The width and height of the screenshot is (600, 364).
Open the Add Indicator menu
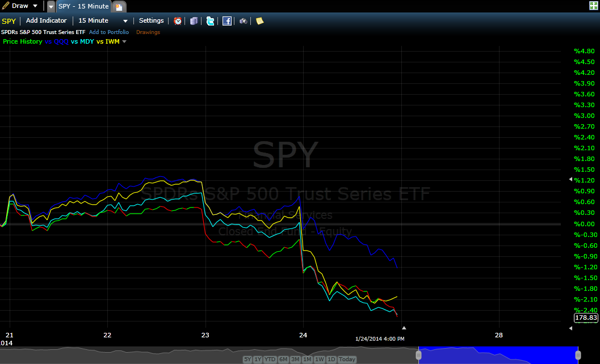47,20
